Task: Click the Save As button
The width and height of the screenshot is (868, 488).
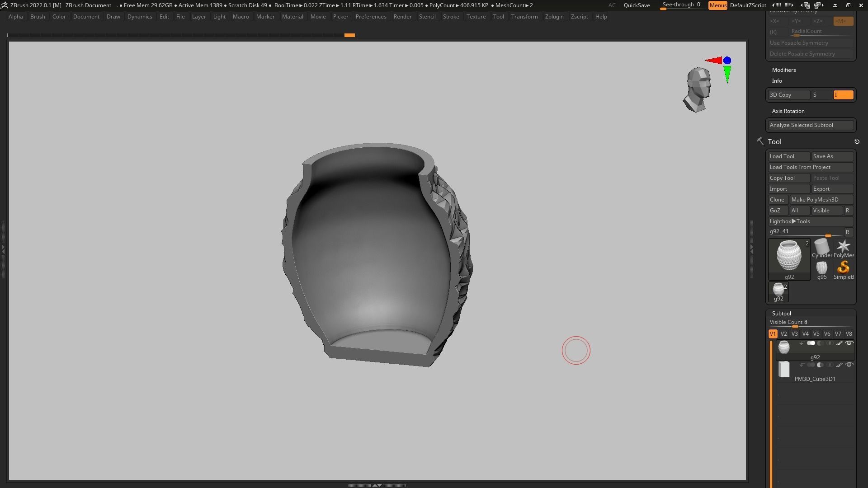Action: click(832, 156)
